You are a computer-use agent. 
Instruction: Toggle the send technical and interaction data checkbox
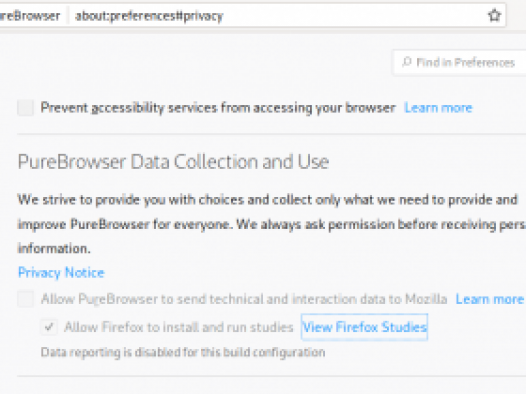click(x=25, y=299)
